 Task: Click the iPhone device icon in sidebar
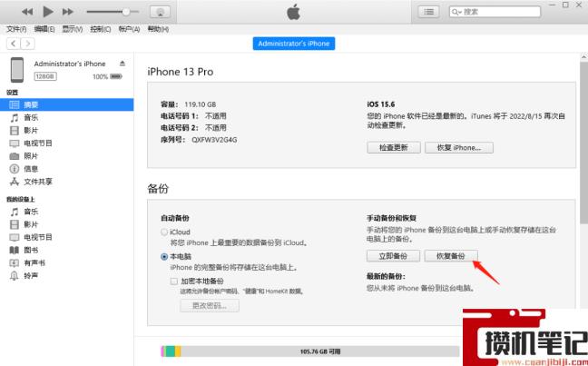[x=17, y=70]
